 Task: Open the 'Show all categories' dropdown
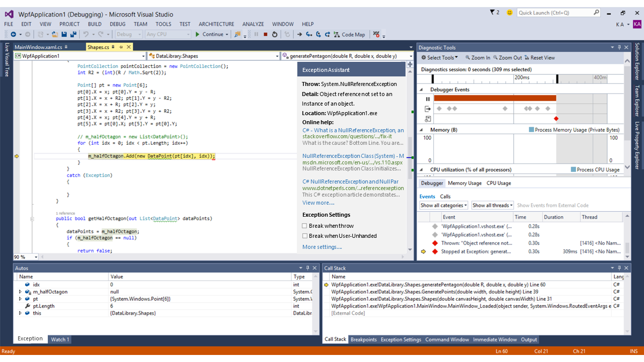tap(444, 205)
